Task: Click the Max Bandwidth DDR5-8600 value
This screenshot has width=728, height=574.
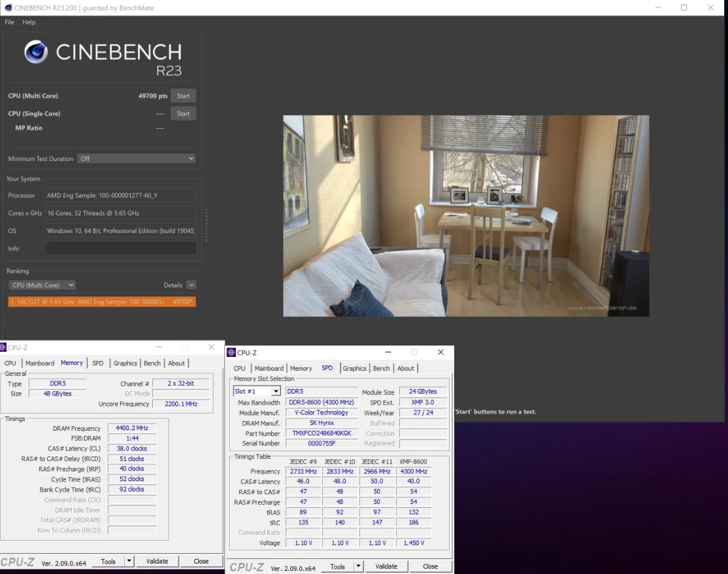Action: (322, 403)
